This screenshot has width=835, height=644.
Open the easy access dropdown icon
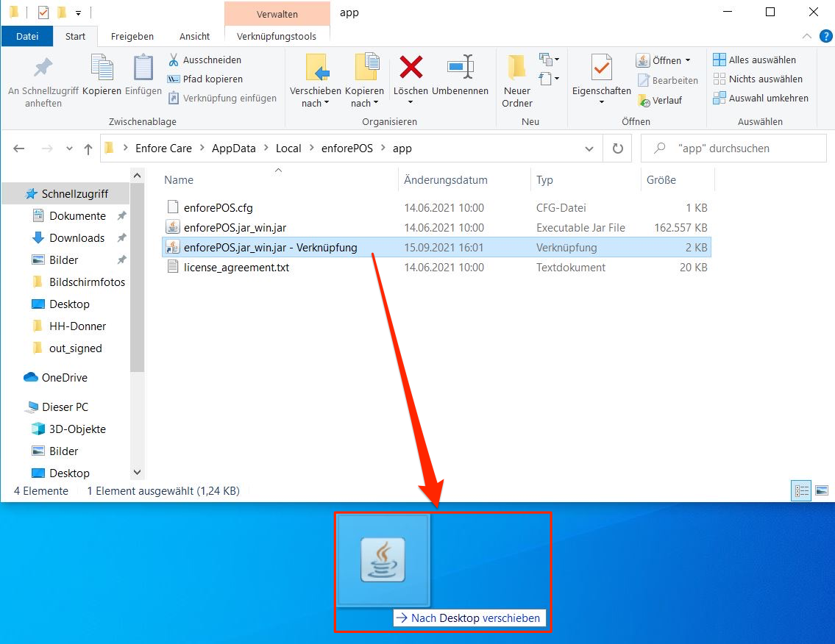549,79
